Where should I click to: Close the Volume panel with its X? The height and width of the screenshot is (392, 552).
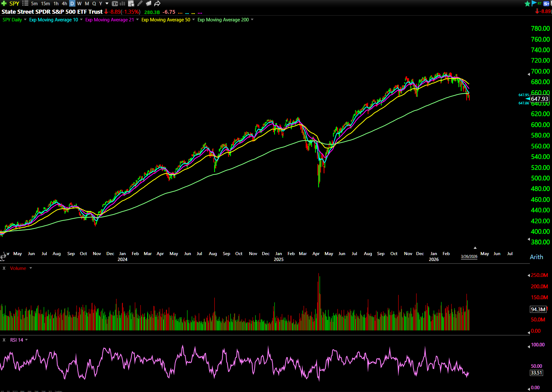coord(4,268)
